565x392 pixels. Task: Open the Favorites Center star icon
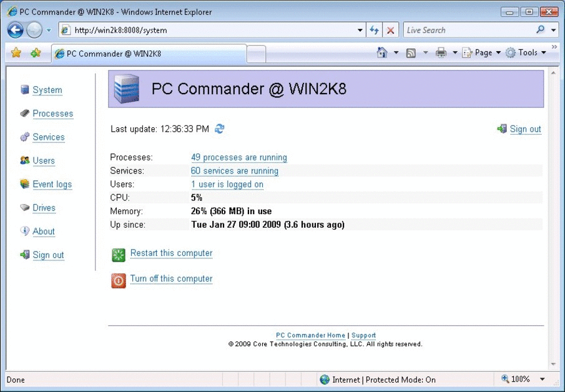[16, 52]
